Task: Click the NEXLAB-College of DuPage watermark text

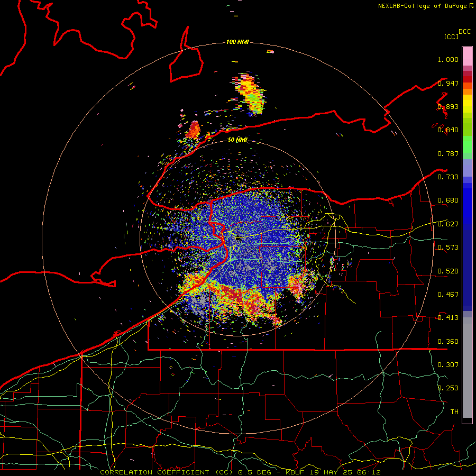Action: [425, 6]
